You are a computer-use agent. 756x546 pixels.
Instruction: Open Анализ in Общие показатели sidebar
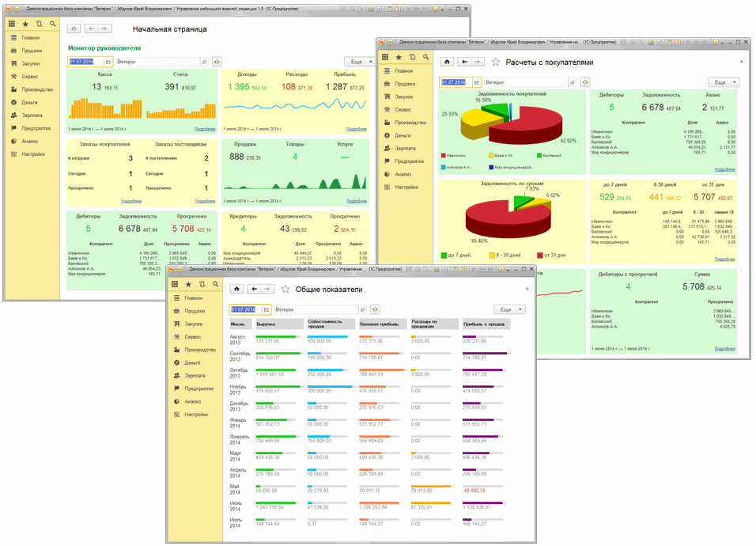[x=192, y=401]
